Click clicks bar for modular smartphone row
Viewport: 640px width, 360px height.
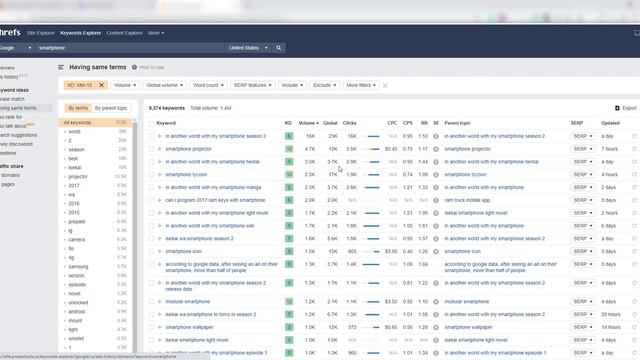click(371, 302)
